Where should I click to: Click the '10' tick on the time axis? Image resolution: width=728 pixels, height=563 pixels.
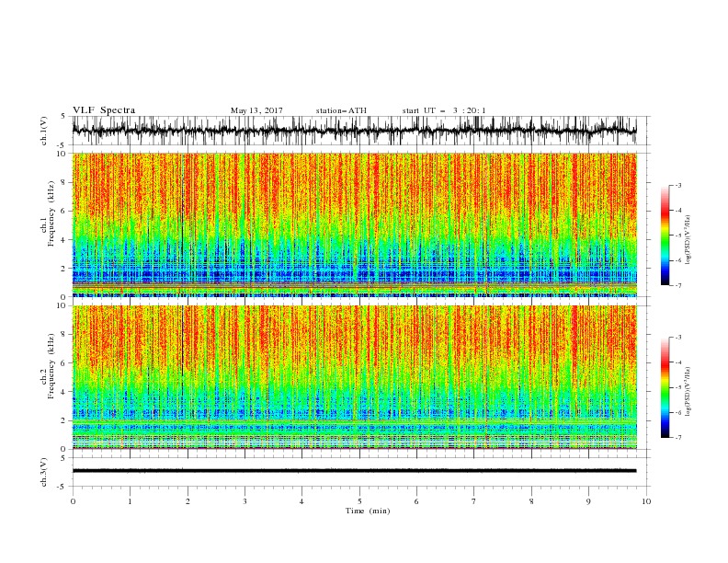click(646, 501)
